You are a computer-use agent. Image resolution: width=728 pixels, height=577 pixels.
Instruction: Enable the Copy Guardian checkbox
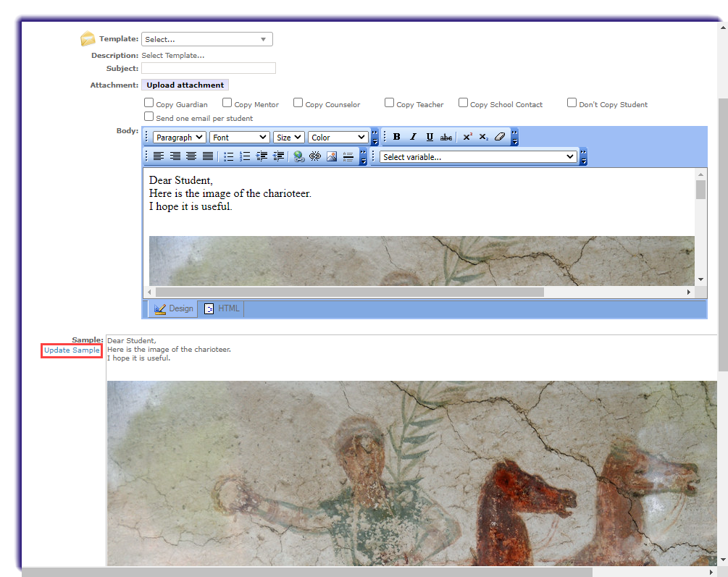pos(149,102)
